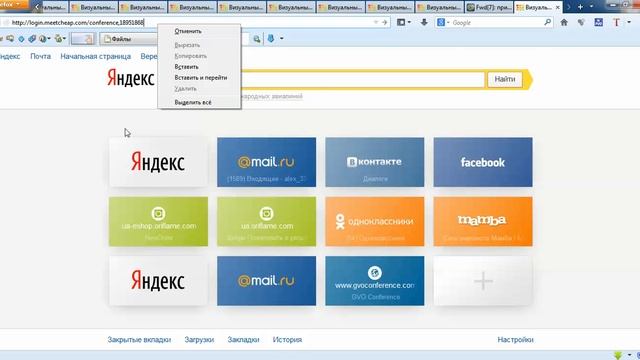
Task: Open the Почта link
Action: pyautogui.click(x=40, y=56)
